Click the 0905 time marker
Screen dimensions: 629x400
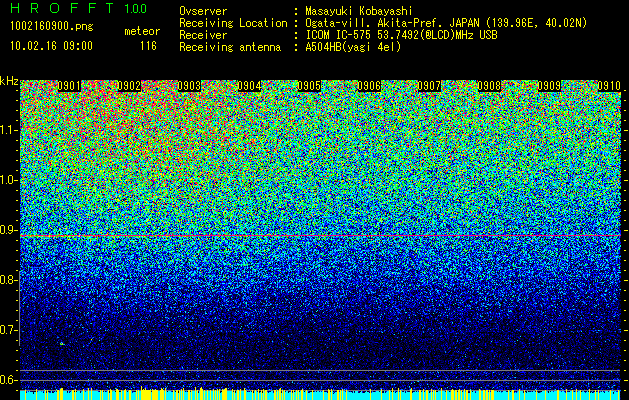[309, 86]
